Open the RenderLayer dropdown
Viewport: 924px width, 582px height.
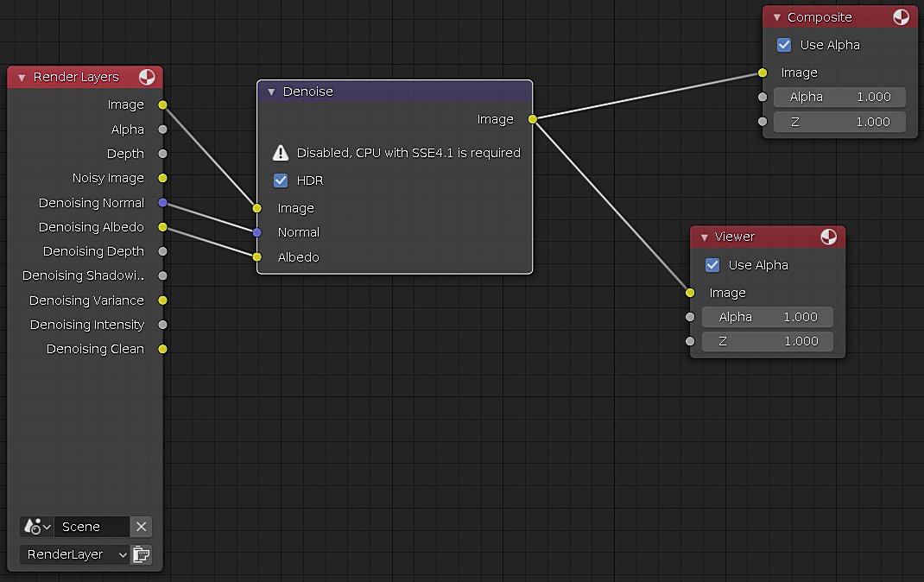74,554
